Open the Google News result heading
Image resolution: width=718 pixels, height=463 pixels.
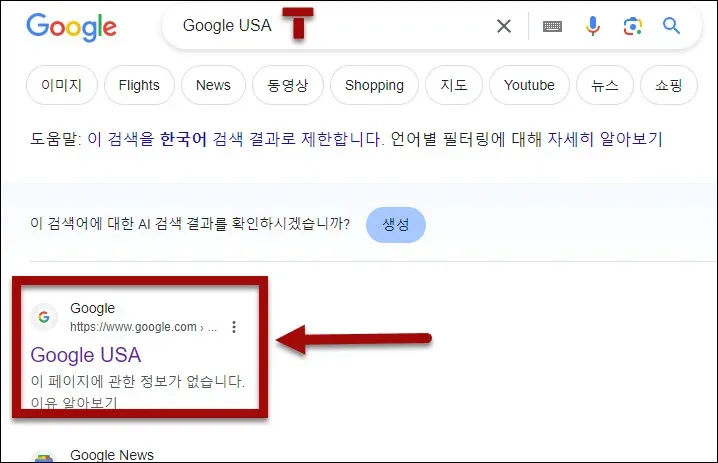[x=112, y=455]
